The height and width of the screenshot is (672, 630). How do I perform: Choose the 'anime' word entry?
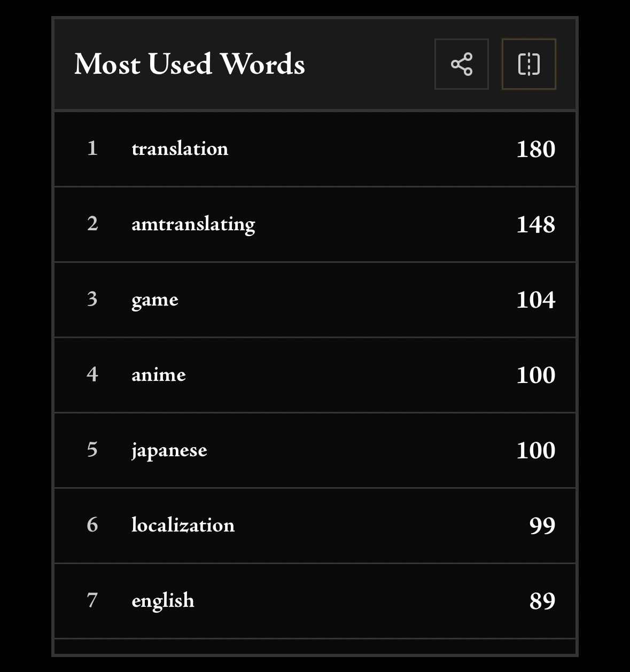tap(159, 374)
